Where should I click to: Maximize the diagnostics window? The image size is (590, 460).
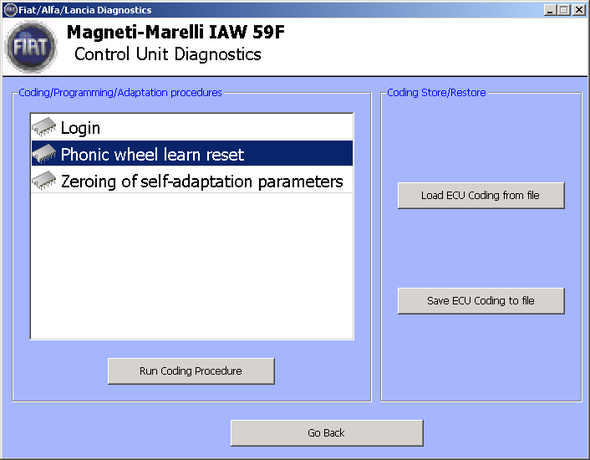[x=564, y=10]
